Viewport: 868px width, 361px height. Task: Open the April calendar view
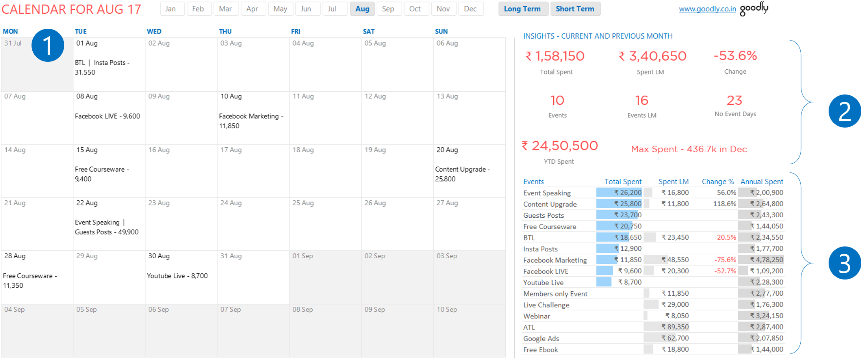coord(253,8)
